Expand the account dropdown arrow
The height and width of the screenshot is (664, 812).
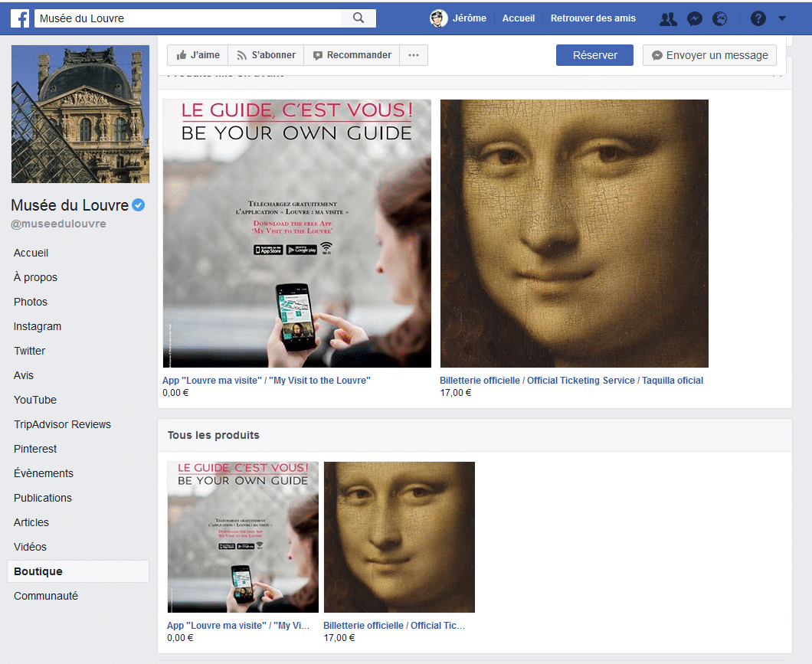click(782, 18)
